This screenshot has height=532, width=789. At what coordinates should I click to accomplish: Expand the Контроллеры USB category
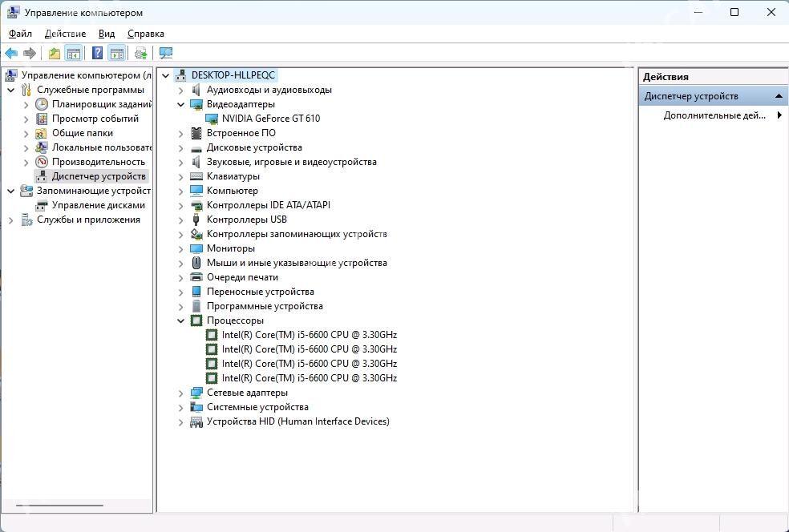coord(181,220)
